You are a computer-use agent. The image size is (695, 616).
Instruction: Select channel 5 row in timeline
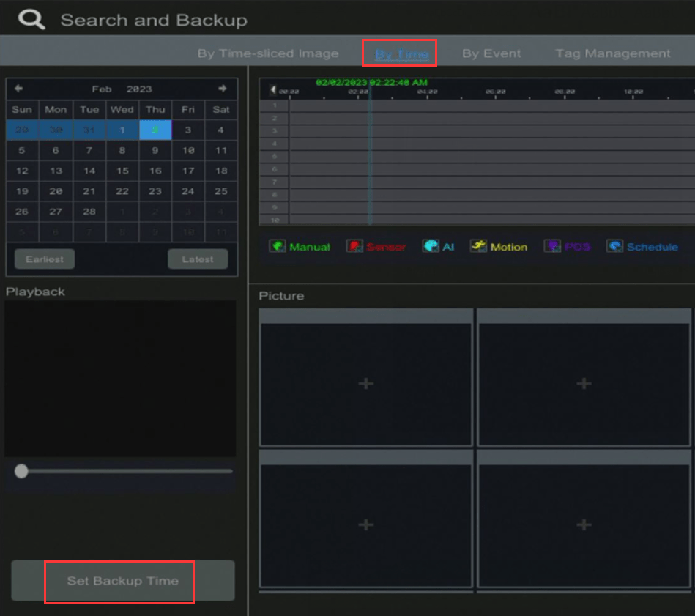[x=274, y=156]
